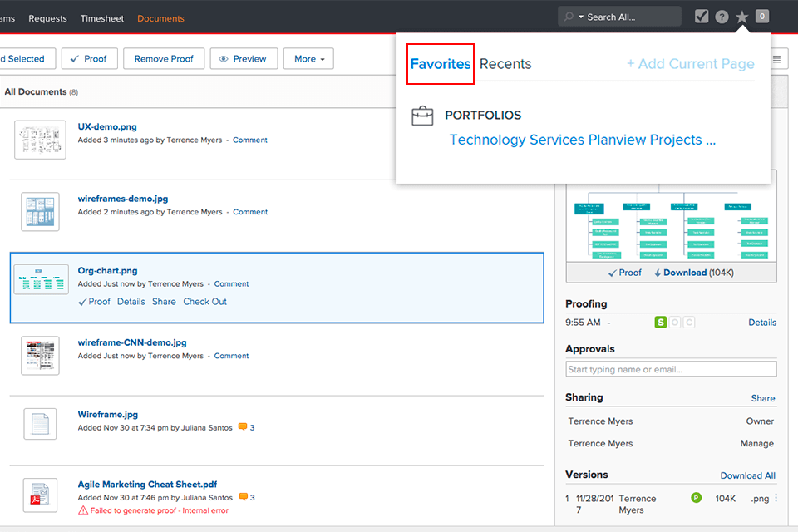Click the UX-demo.png thumbnail
This screenshot has height=532, width=798.
pyautogui.click(x=40, y=140)
